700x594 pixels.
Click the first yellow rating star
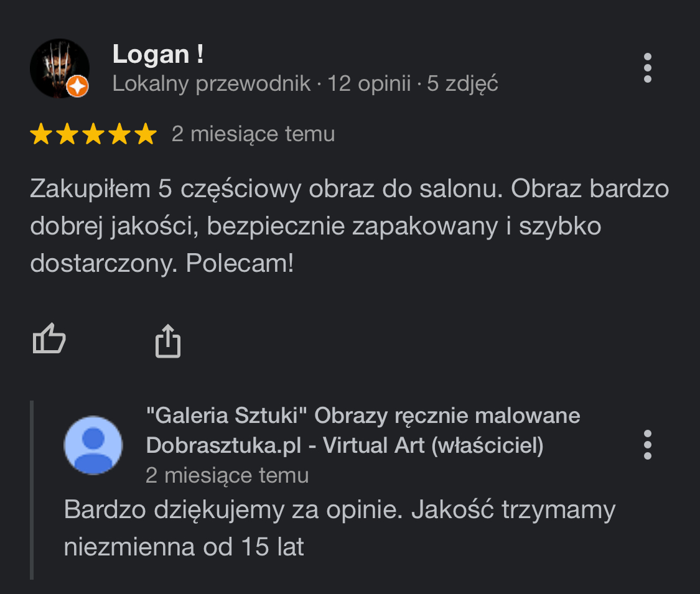click(41, 134)
